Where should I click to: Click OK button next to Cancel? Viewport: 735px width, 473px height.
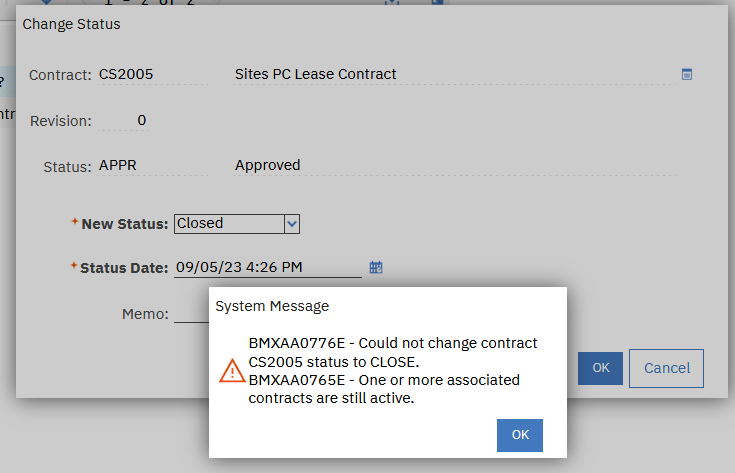click(600, 368)
